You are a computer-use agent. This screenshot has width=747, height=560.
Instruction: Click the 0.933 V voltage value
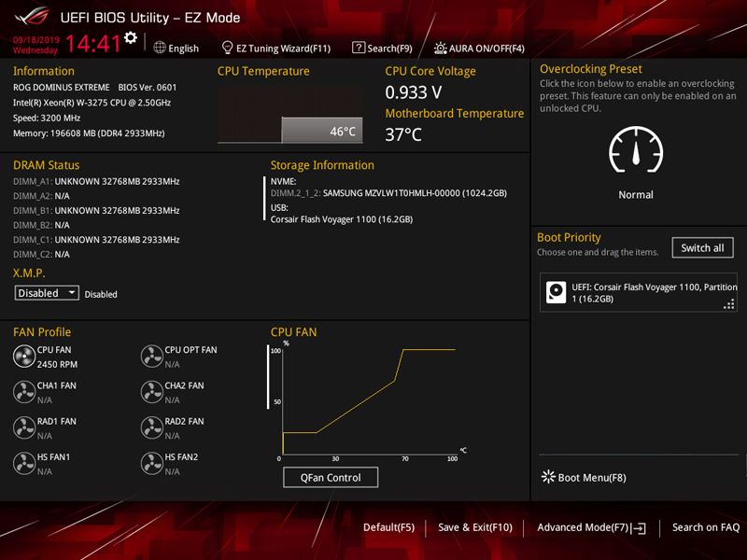click(x=414, y=92)
